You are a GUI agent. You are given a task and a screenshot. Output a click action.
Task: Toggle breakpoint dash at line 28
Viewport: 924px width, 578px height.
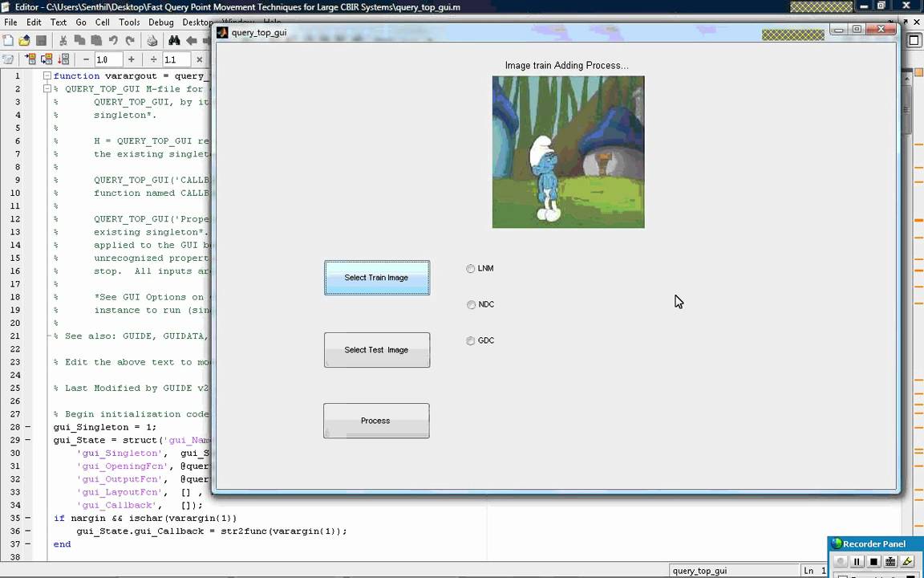pyautogui.click(x=28, y=427)
